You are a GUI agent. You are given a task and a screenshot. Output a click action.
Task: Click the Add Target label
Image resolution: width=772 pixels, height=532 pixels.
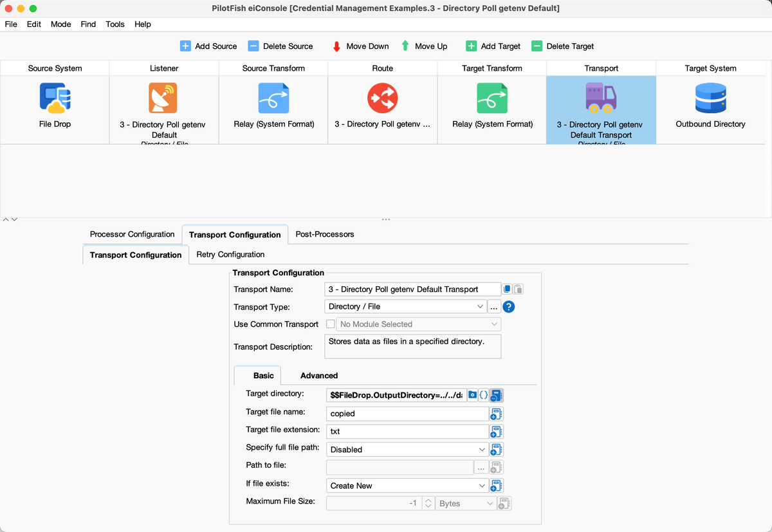pyautogui.click(x=501, y=46)
